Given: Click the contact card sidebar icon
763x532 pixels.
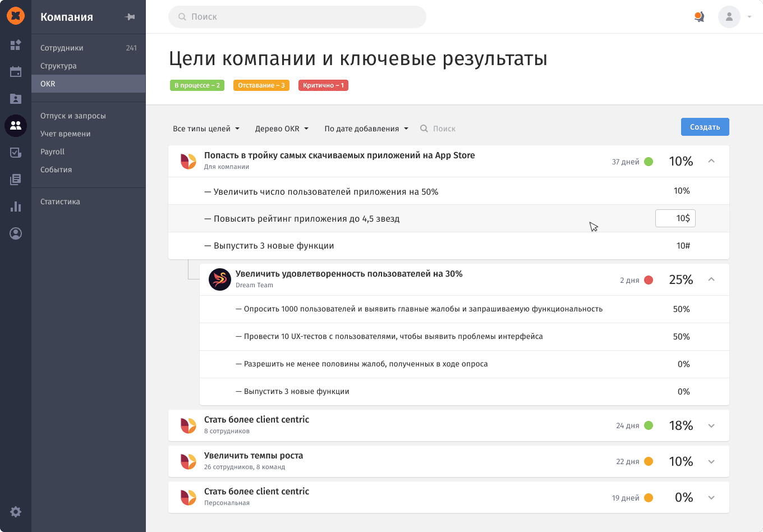Looking at the screenshot, I should pos(16,99).
